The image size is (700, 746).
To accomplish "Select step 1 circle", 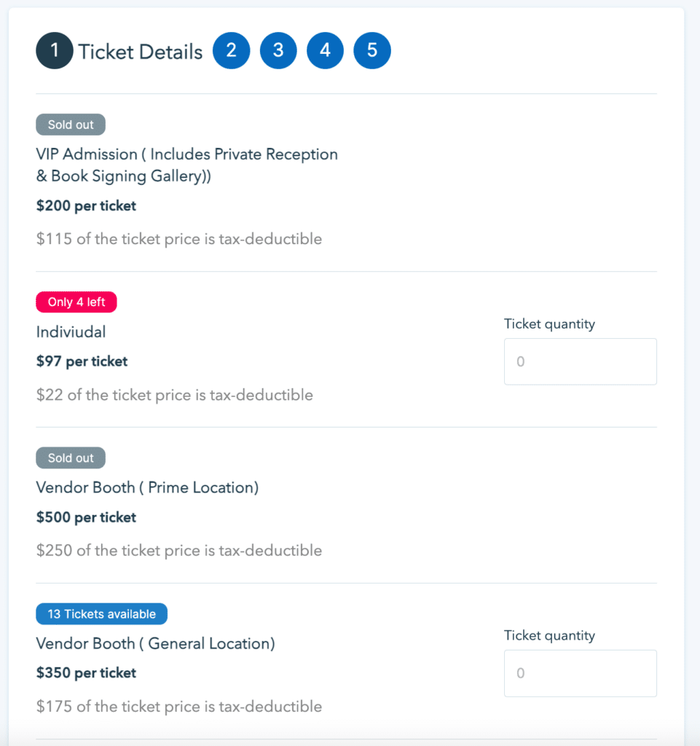I will click(x=55, y=52).
